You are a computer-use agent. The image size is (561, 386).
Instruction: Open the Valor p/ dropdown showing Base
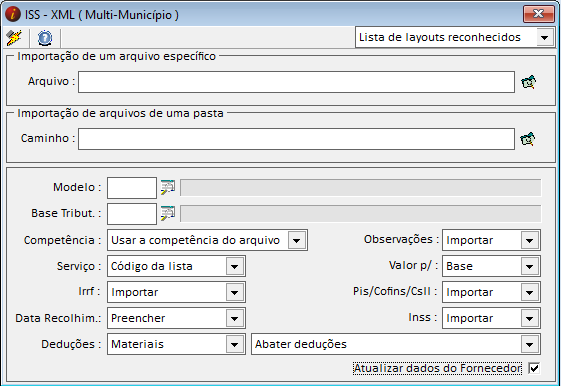pyautogui.click(x=491, y=266)
